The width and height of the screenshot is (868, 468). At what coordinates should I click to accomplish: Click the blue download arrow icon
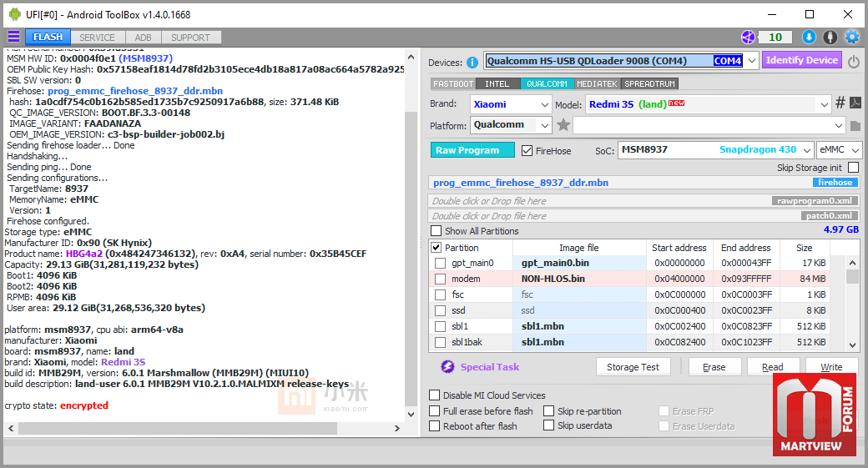[809, 37]
